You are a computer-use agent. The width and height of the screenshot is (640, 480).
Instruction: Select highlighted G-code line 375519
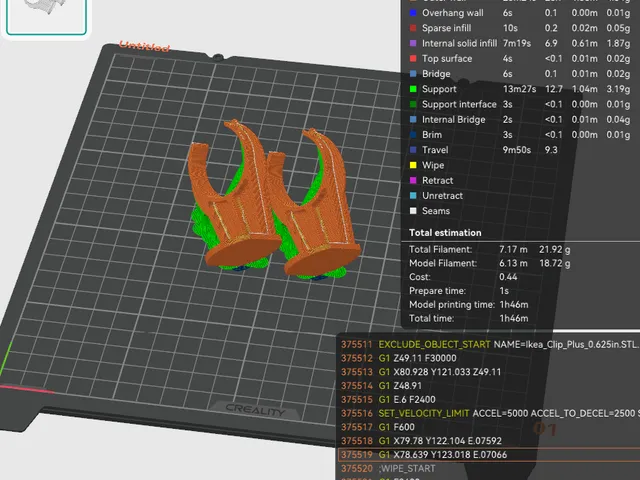coord(489,455)
